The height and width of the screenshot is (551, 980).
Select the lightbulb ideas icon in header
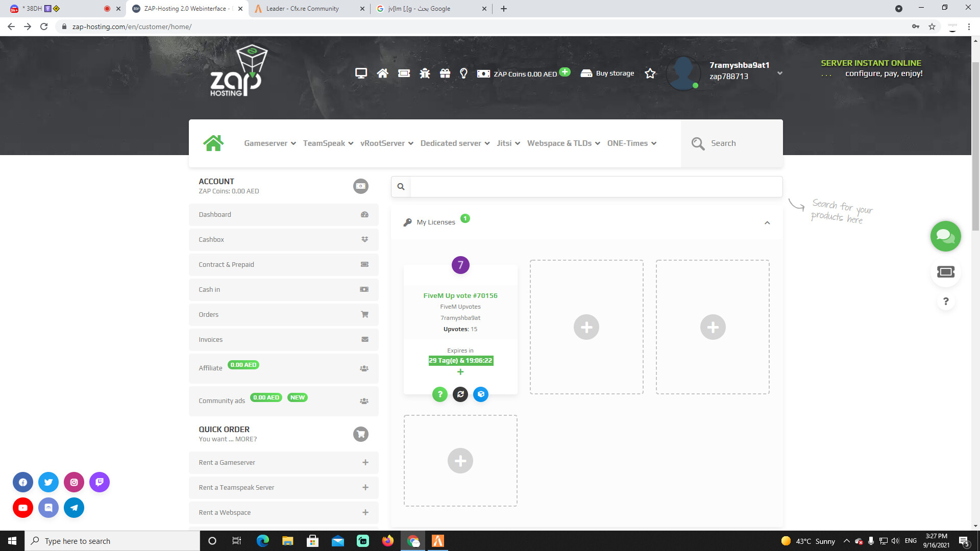(x=463, y=73)
